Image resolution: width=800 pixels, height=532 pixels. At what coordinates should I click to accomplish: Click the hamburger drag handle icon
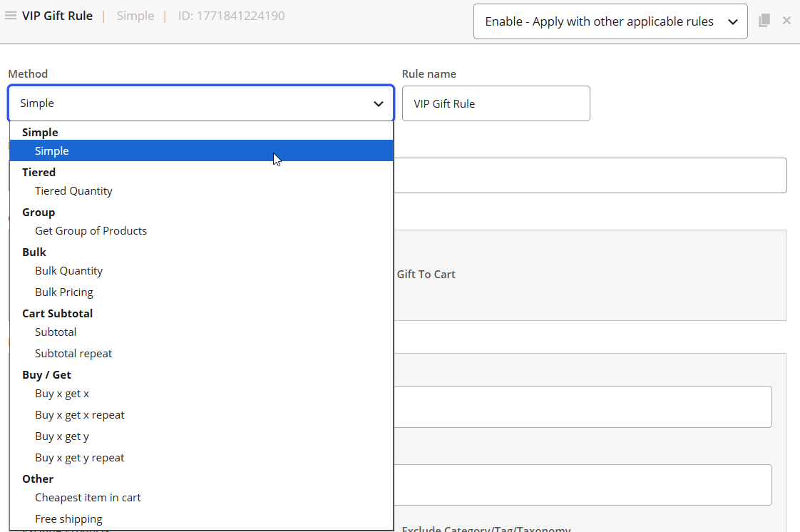11,16
